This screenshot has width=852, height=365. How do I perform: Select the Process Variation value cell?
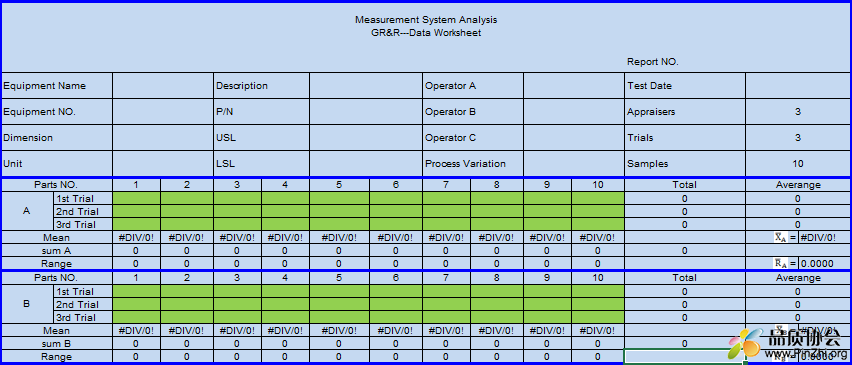(x=574, y=163)
